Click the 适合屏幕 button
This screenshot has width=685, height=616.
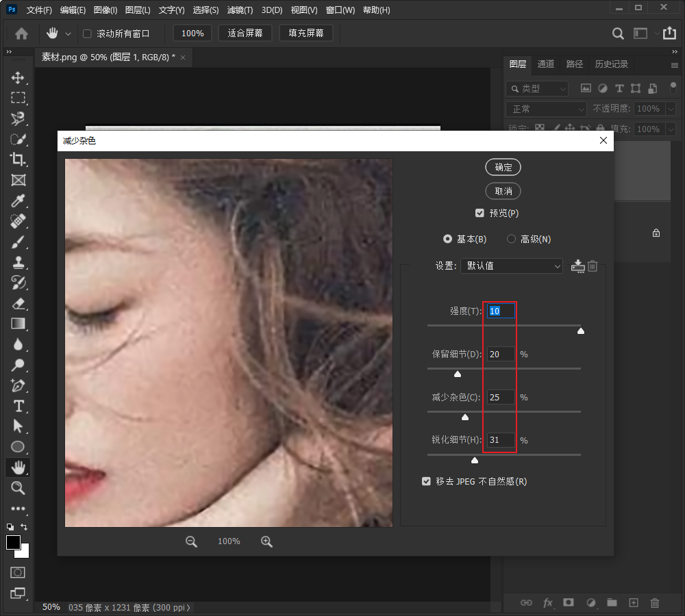coord(245,33)
